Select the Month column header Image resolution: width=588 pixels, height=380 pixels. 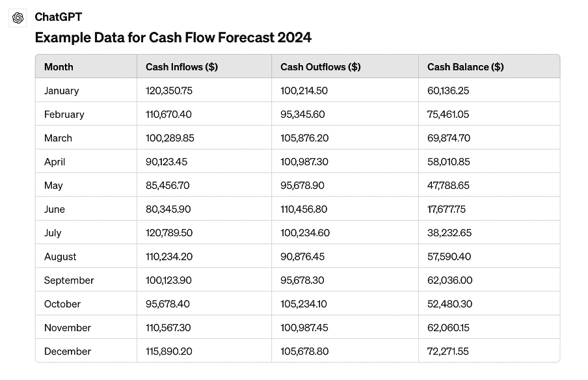59,67
